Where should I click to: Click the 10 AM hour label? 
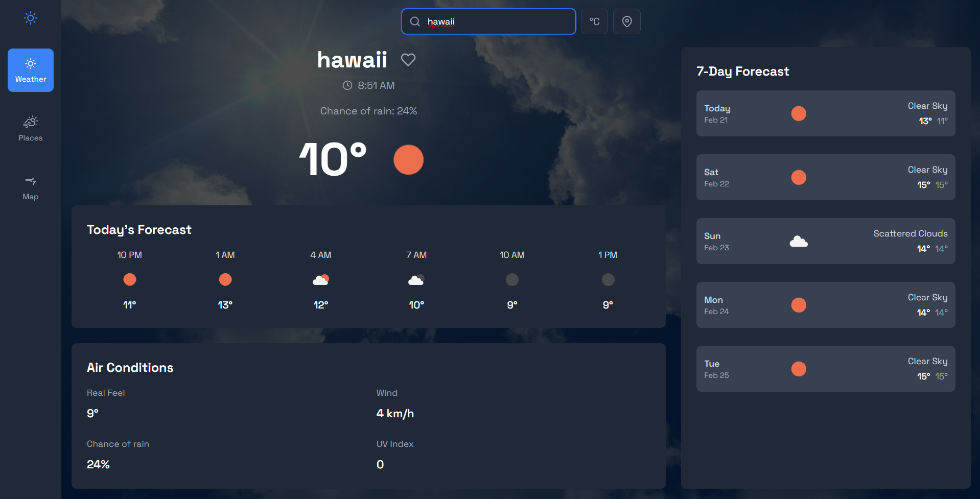[512, 255]
